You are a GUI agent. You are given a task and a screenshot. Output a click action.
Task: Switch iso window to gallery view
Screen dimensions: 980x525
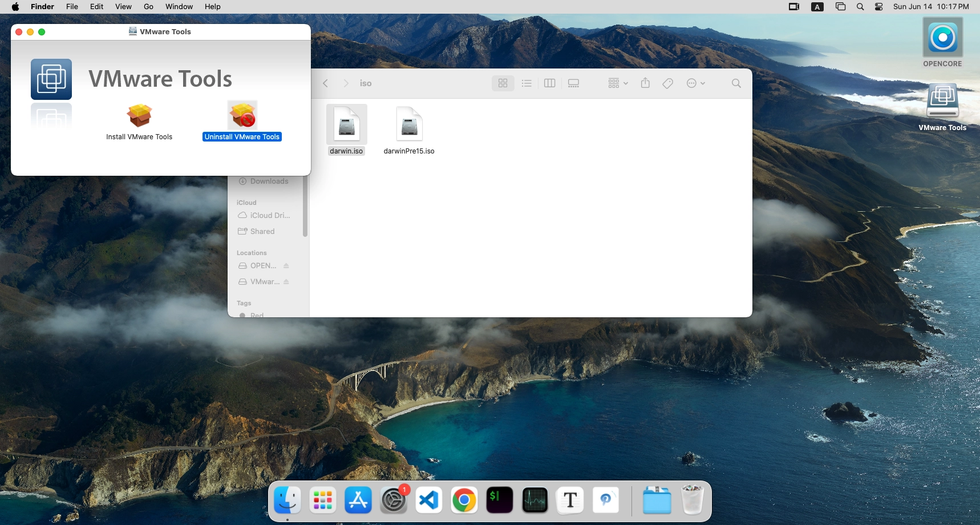tap(574, 83)
